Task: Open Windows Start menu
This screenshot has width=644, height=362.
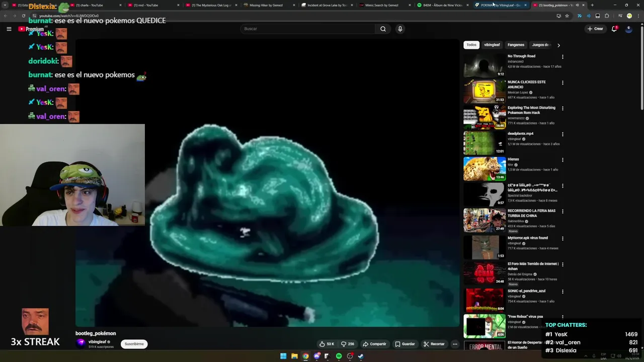Action: click(283, 356)
